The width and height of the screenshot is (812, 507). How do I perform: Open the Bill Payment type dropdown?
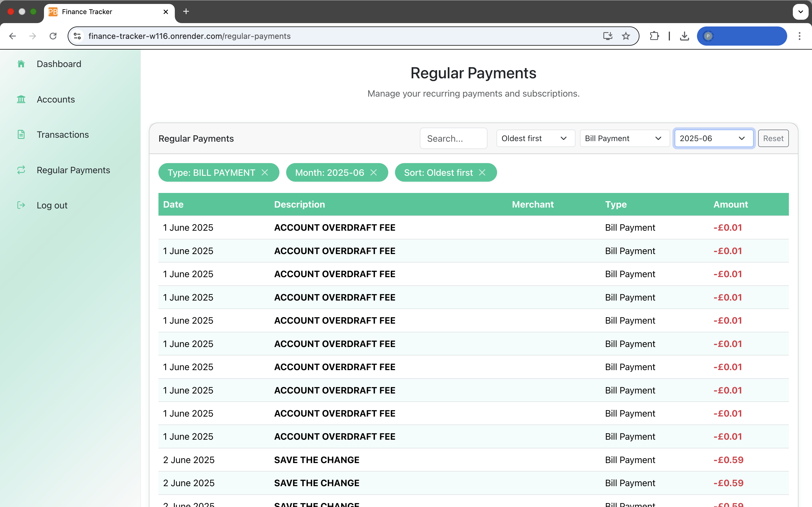click(x=624, y=139)
